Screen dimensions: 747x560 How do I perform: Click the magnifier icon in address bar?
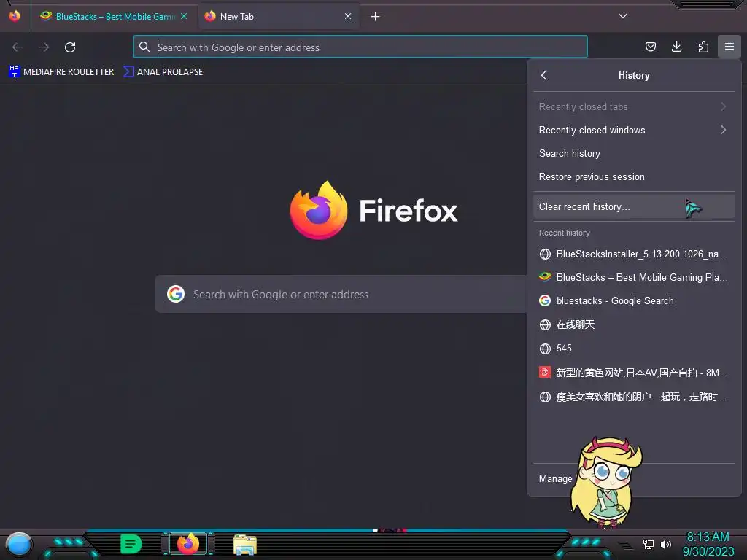[x=144, y=47]
